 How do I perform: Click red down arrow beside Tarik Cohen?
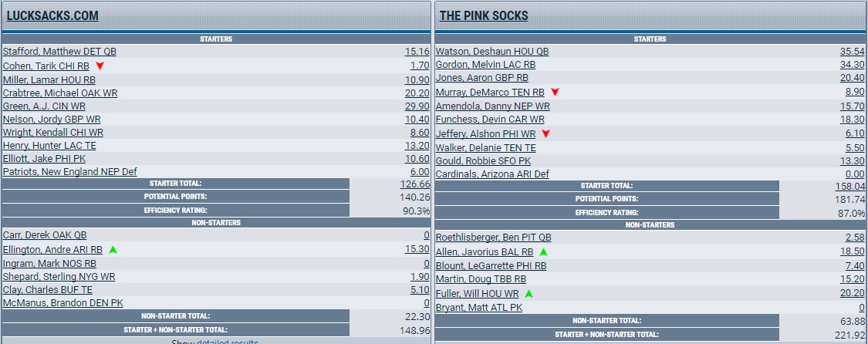(x=100, y=66)
